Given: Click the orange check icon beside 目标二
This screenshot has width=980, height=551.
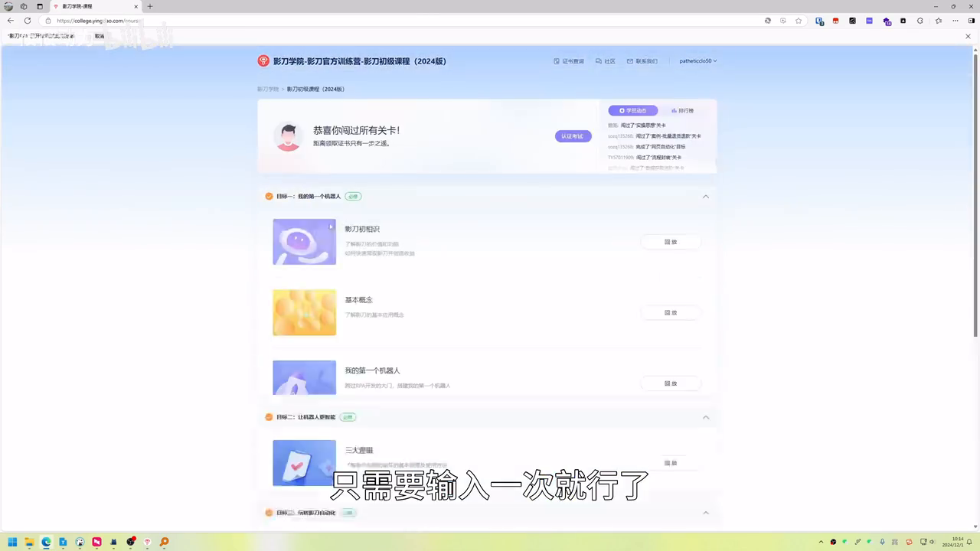Looking at the screenshot, I should click(269, 417).
